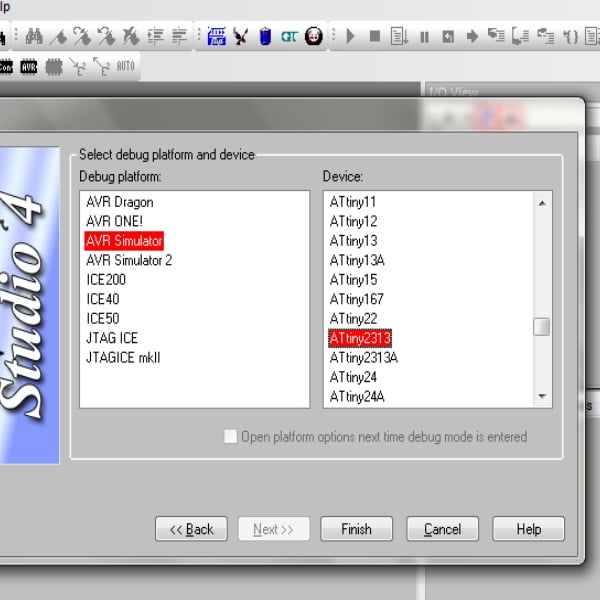Select ATtiny2313A device
This screenshot has width=600, height=600.
tap(364, 357)
